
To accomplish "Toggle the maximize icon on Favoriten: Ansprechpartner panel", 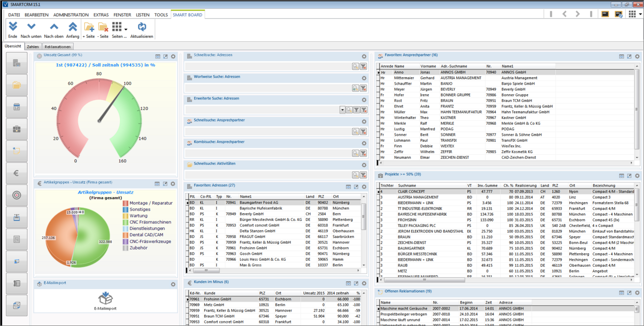I will coord(629,56).
